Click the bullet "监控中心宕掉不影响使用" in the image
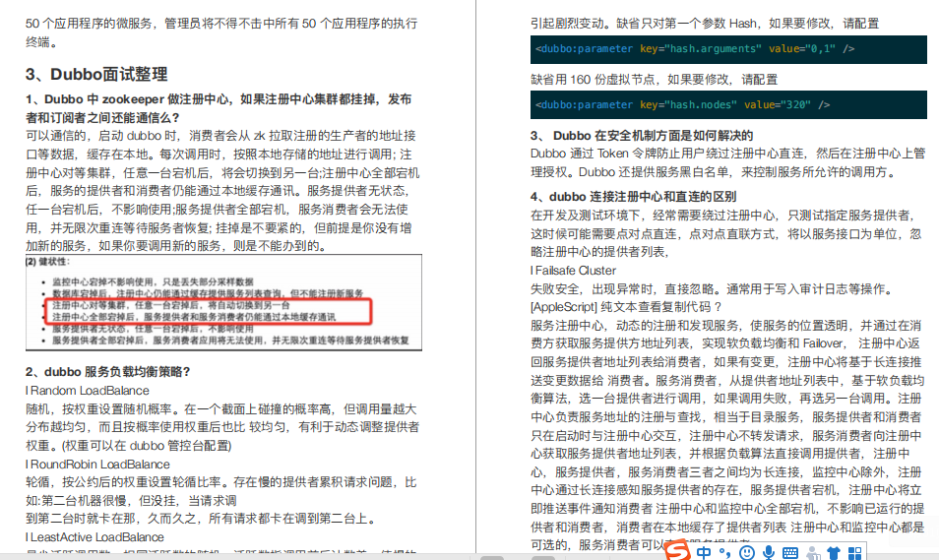The width and height of the screenshot is (939, 560). click(x=153, y=281)
